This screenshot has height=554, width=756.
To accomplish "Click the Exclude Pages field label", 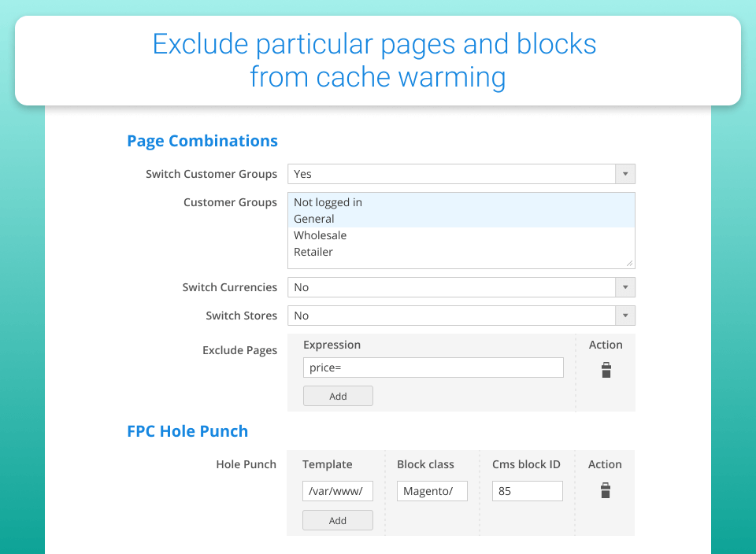I will (x=239, y=350).
